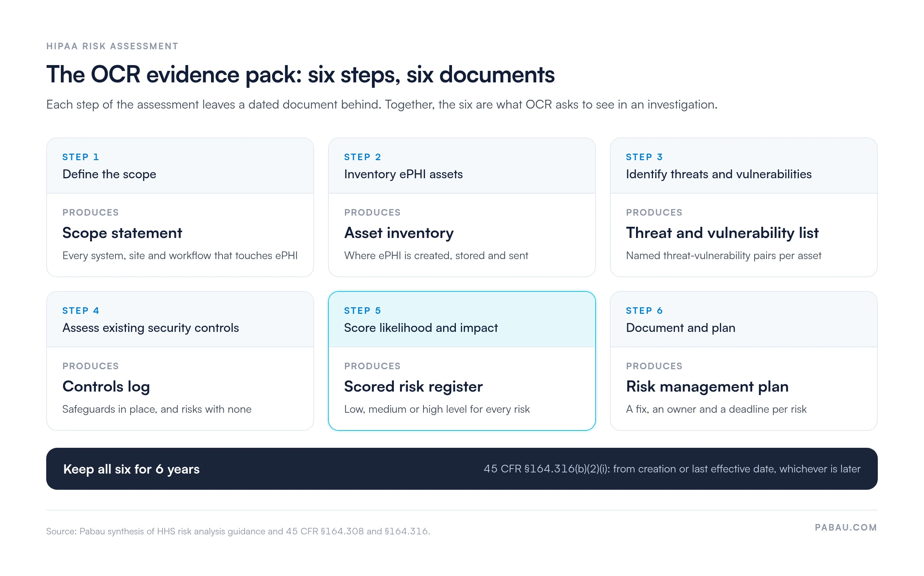924x576 pixels.
Task: Click 'Score likelihood and impact' heading
Action: pos(421,328)
